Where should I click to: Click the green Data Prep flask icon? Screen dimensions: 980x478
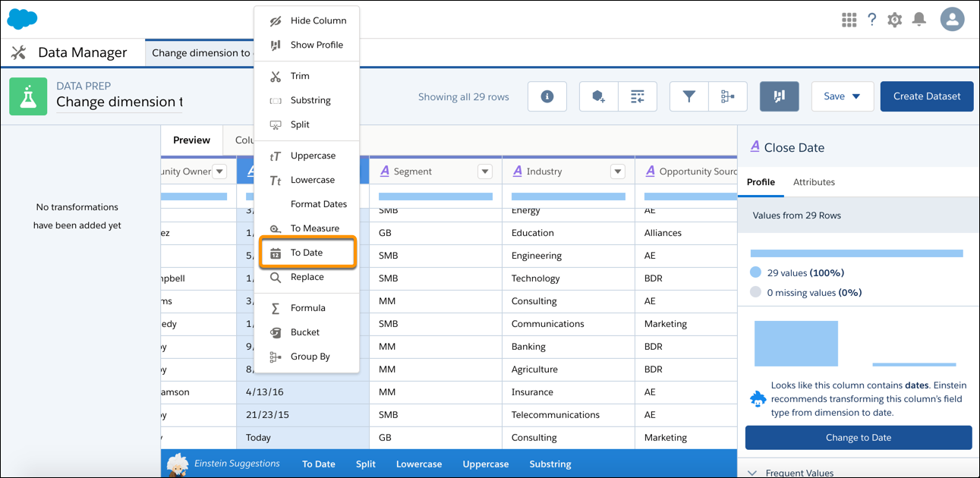[28, 96]
